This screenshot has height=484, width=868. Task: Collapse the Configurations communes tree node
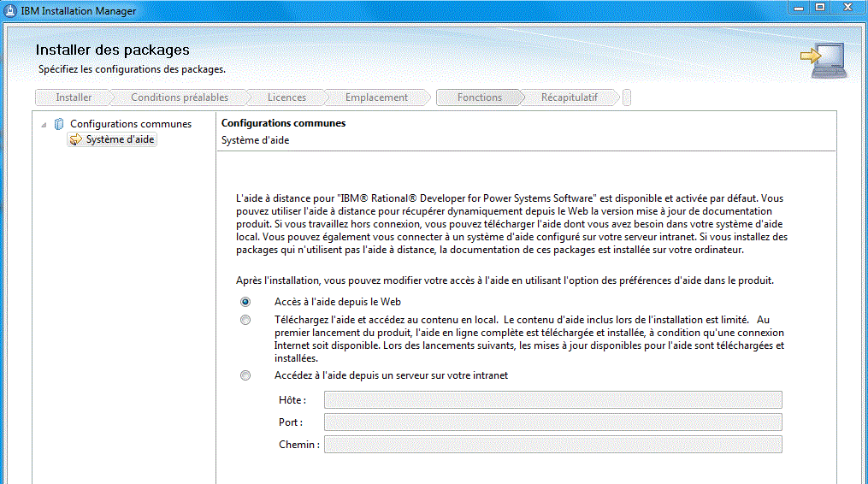(44, 125)
